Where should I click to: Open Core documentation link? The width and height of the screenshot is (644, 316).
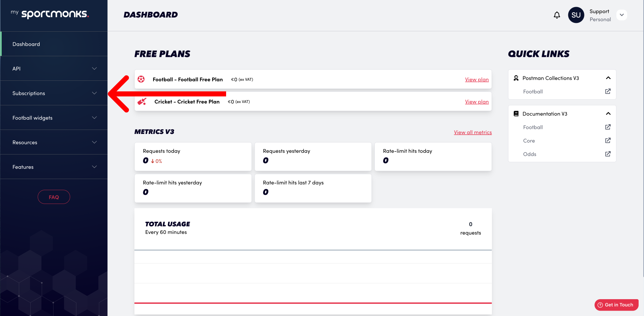pos(529,141)
